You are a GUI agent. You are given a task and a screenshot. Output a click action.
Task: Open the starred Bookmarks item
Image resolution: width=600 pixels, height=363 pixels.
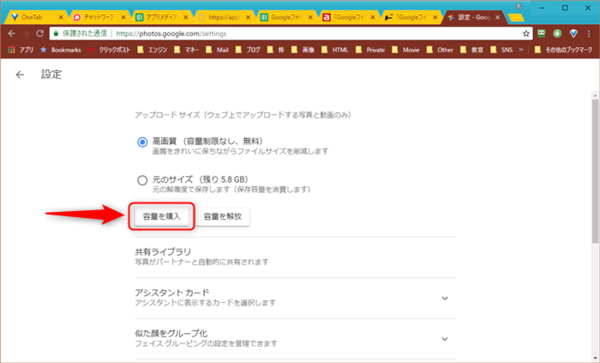point(60,50)
